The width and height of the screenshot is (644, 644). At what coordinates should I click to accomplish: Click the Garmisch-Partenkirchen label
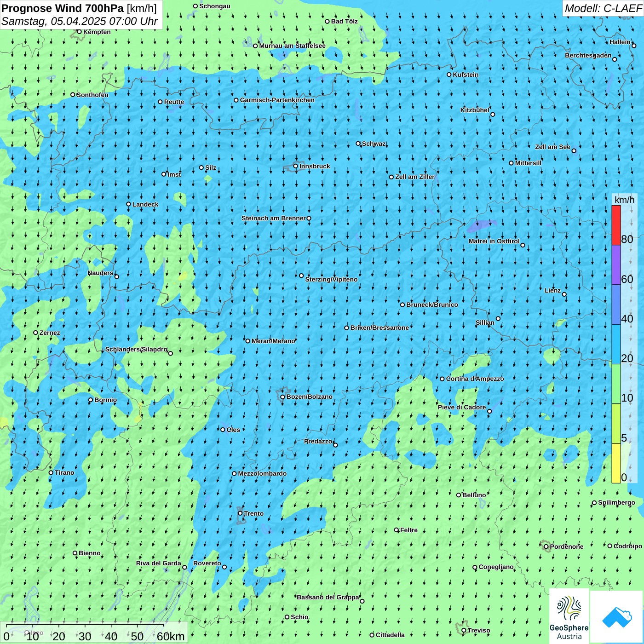[277, 100]
